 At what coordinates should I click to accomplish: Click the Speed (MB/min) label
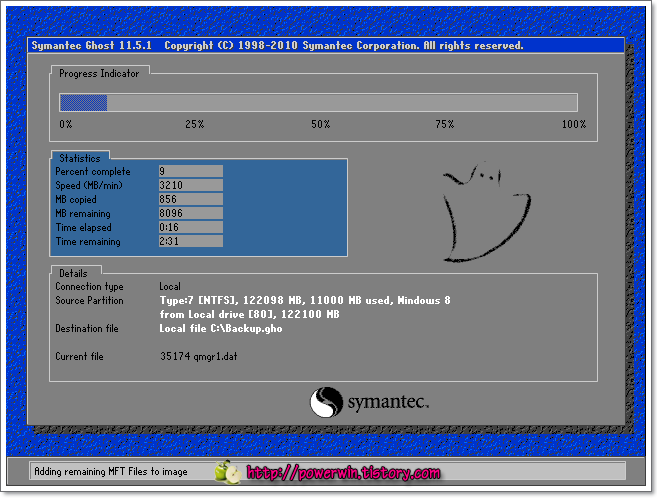(x=89, y=185)
